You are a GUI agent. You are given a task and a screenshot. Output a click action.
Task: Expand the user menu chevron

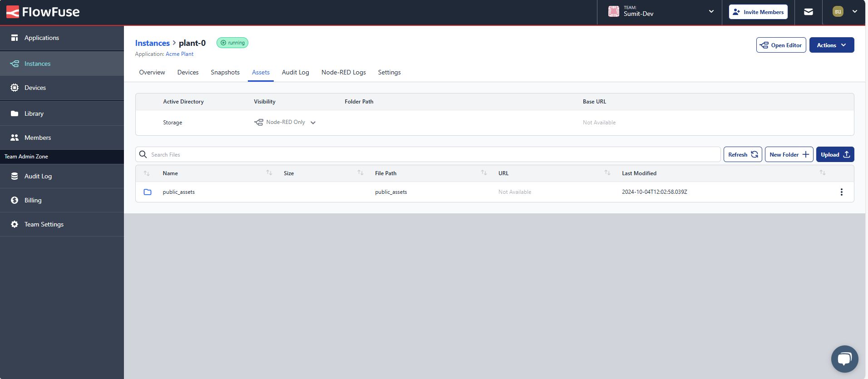(x=855, y=12)
